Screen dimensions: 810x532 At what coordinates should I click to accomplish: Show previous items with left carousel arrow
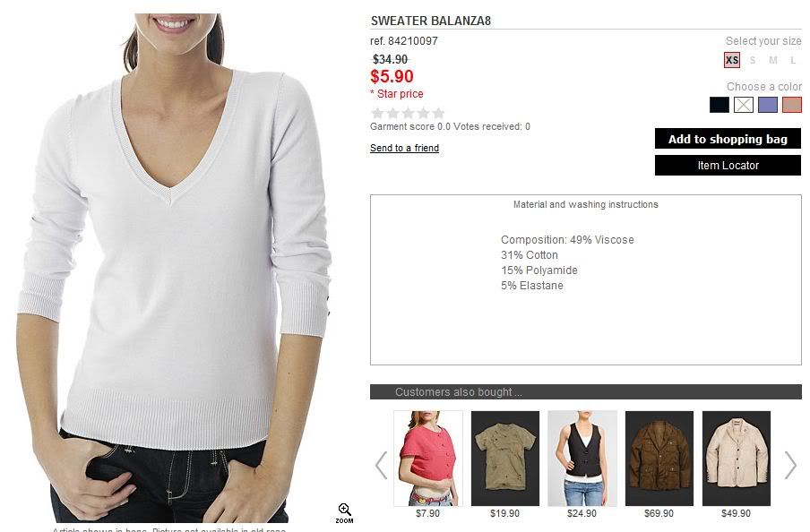381,465
